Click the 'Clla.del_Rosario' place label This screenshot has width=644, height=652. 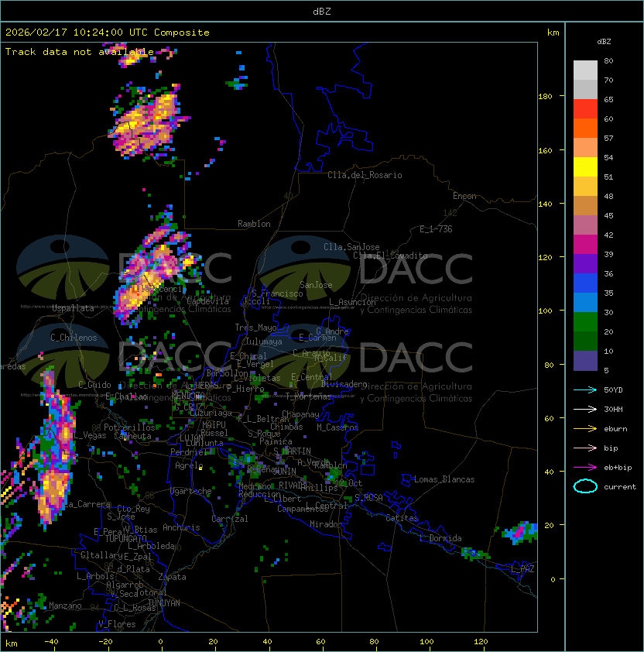(x=365, y=175)
